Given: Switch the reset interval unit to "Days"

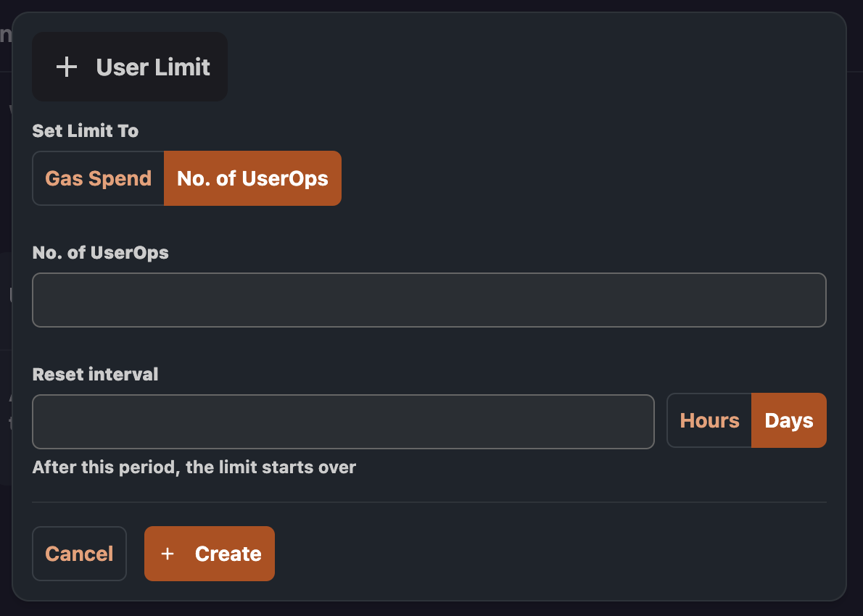Looking at the screenshot, I should (788, 420).
